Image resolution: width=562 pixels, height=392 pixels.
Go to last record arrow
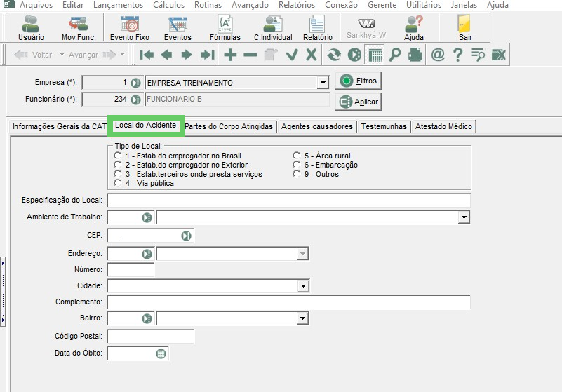[x=207, y=55]
